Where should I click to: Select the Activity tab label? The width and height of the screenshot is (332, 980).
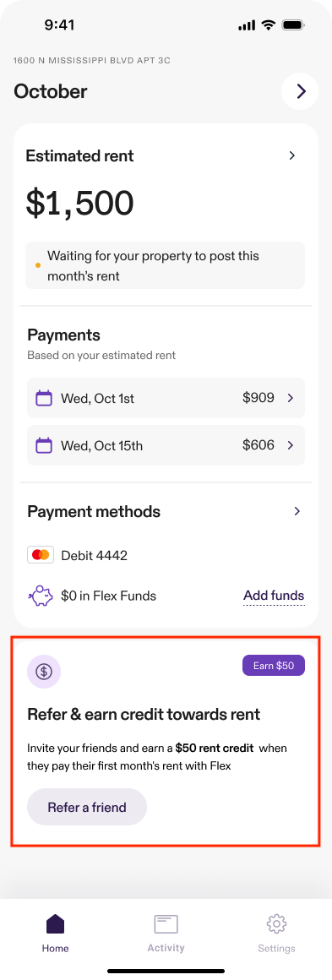click(x=166, y=948)
